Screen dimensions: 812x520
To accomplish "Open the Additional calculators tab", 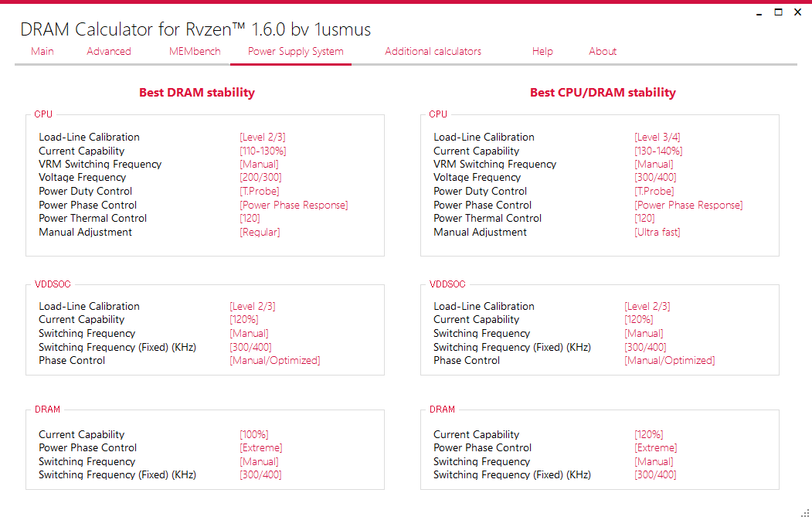I will [433, 51].
